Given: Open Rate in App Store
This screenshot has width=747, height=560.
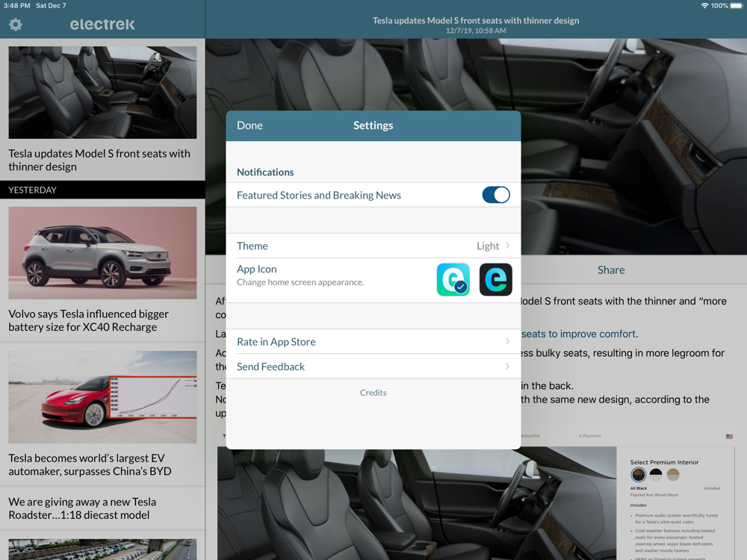Looking at the screenshot, I should (x=373, y=341).
